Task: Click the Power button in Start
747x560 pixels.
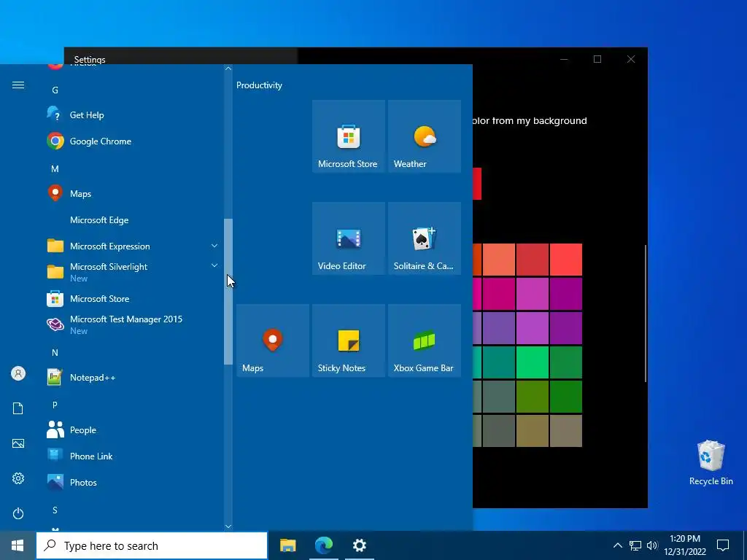Action: pyautogui.click(x=18, y=513)
